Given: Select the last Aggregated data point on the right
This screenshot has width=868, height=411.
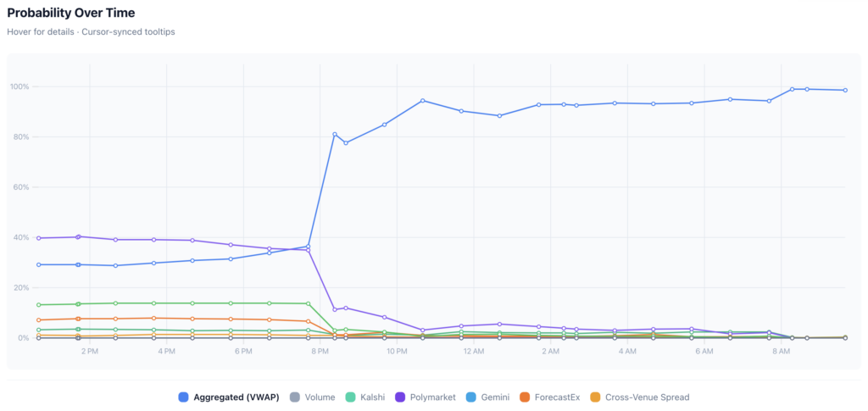Looking at the screenshot, I should (845, 90).
